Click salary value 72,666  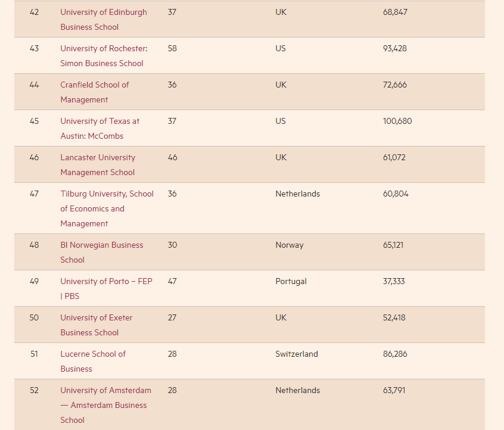[x=395, y=85]
